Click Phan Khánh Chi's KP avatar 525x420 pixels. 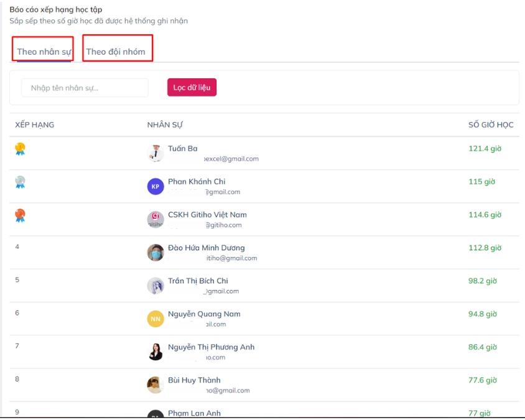(x=156, y=187)
